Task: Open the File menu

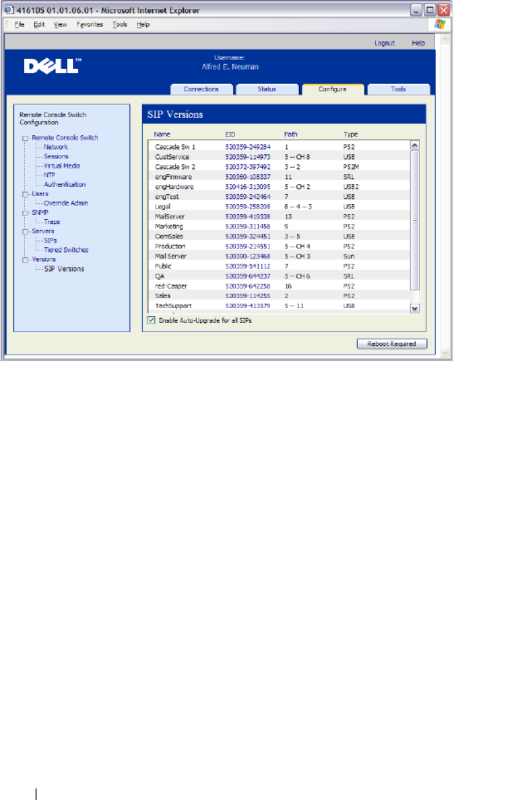Action: (x=19, y=25)
